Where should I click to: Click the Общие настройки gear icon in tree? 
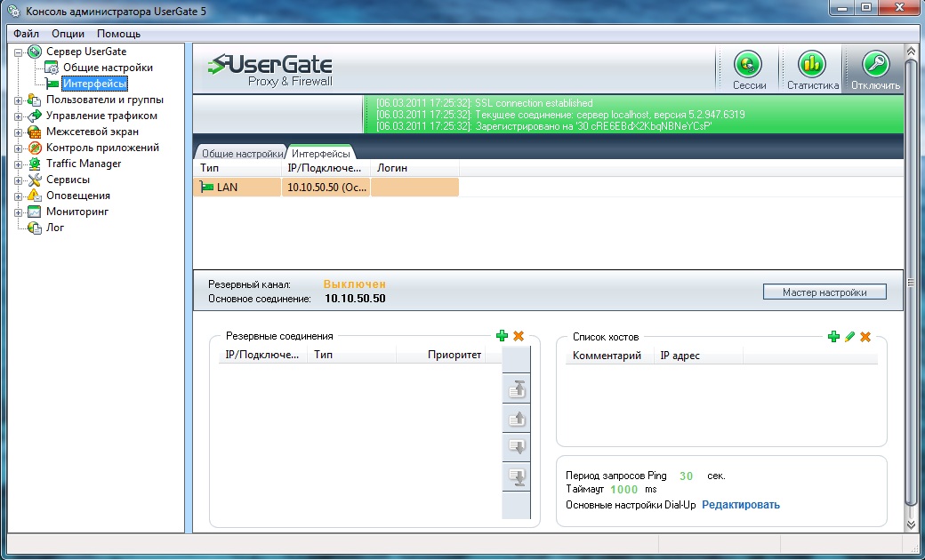(52, 68)
